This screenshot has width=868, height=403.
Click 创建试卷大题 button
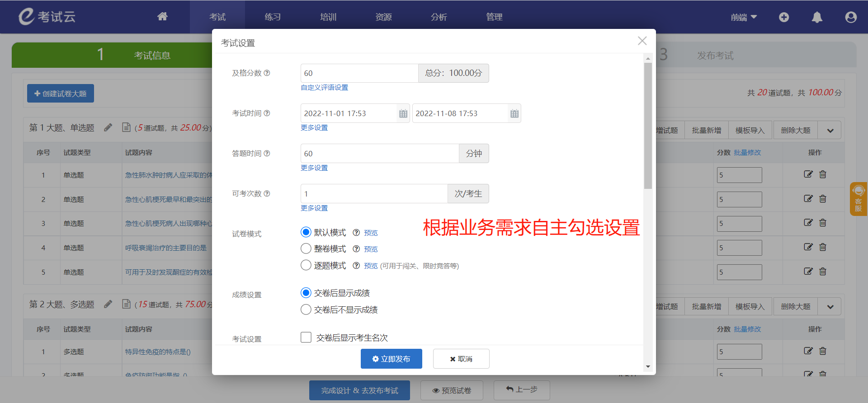click(x=61, y=94)
